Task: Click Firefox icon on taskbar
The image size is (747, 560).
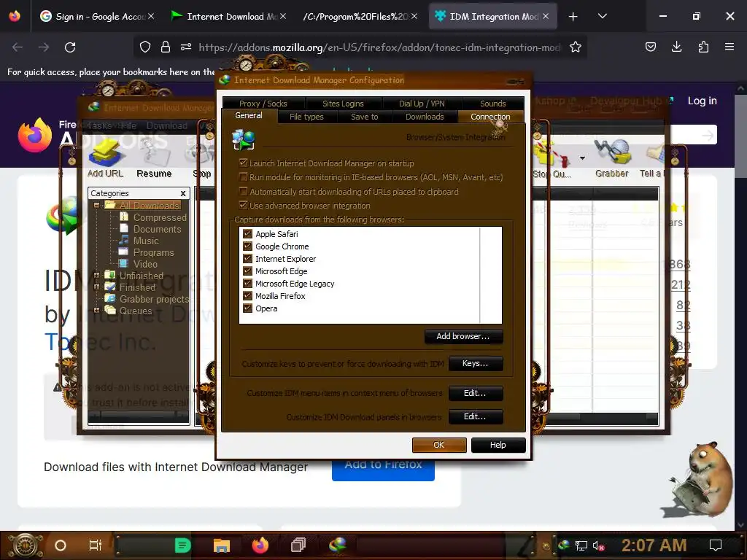Action: [x=260, y=545]
